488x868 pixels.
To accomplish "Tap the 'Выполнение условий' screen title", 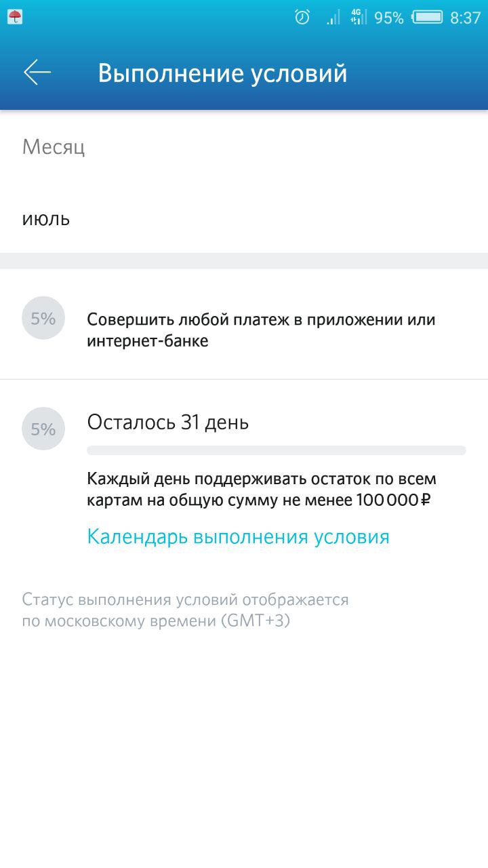I will click(x=222, y=73).
